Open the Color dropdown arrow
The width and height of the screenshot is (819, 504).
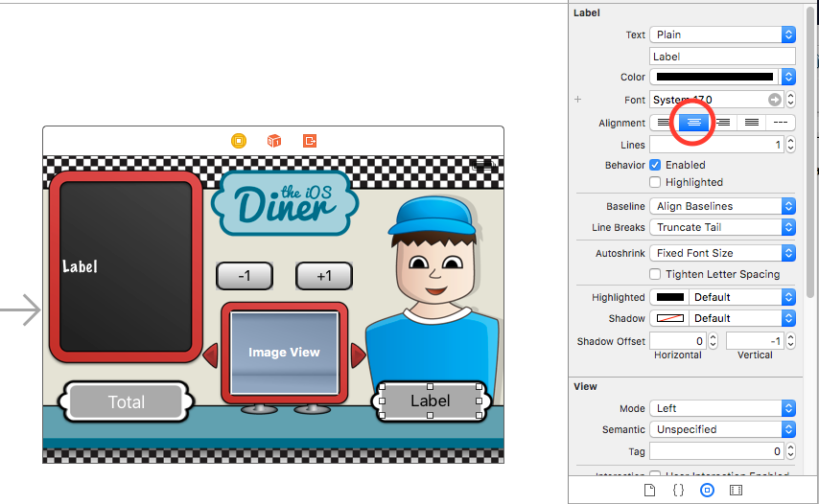coord(788,77)
